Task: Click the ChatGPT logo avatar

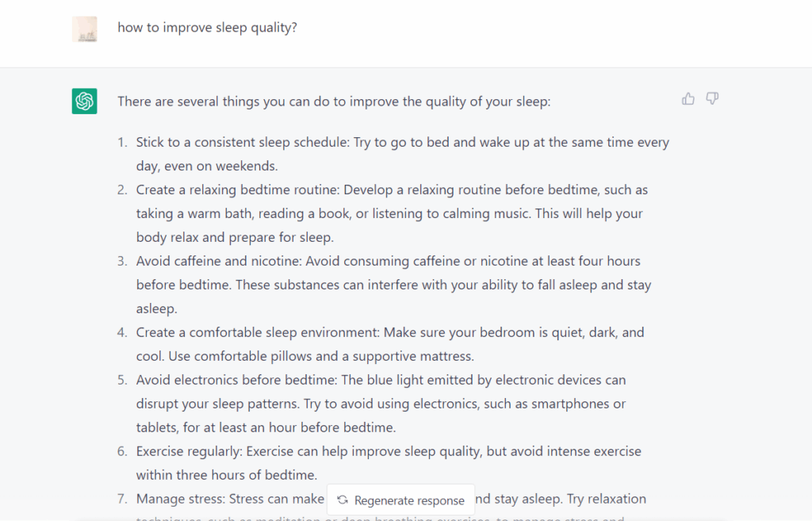Action: (85, 102)
